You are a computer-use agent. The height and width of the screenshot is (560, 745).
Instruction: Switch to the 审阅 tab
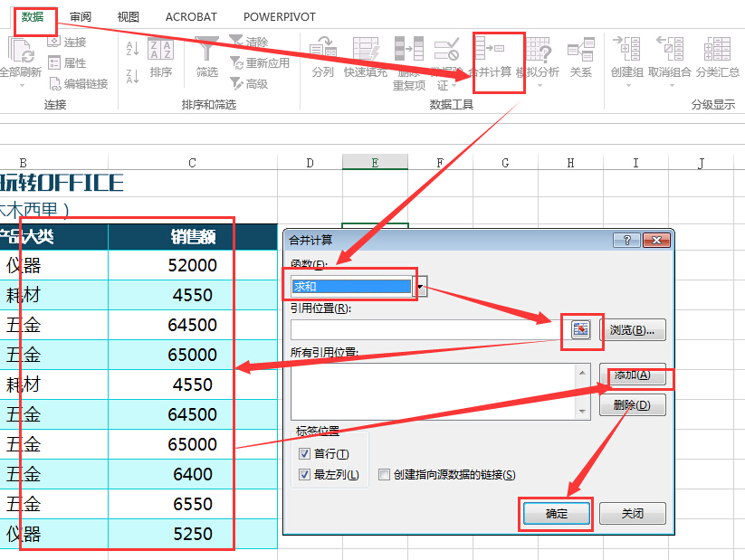(x=81, y=17)
